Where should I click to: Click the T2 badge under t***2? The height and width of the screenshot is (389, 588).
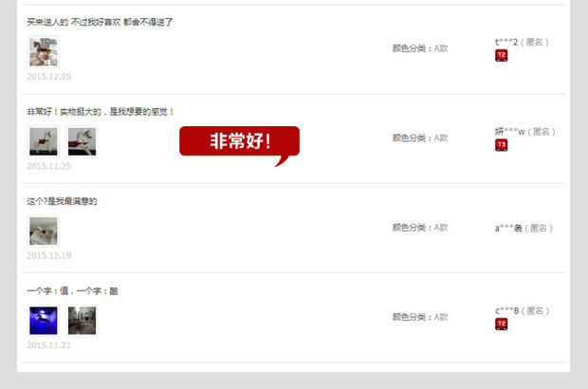tap(502, 56)
